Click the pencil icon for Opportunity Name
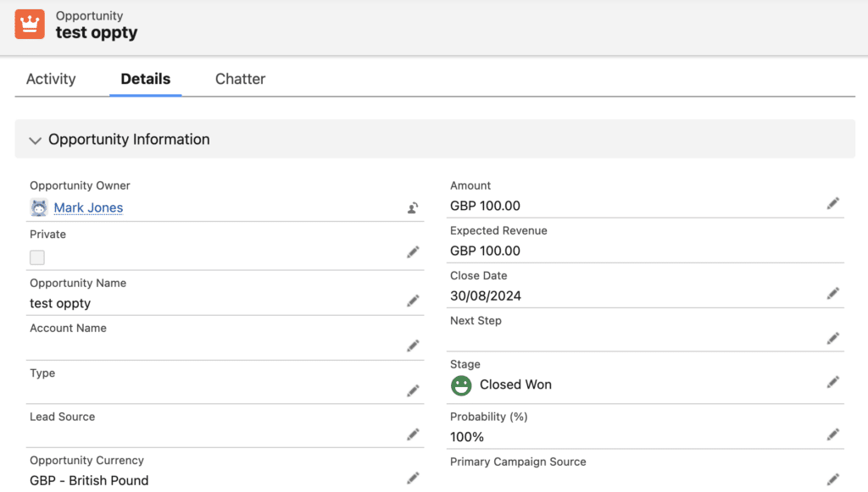 tap(413, 301)
